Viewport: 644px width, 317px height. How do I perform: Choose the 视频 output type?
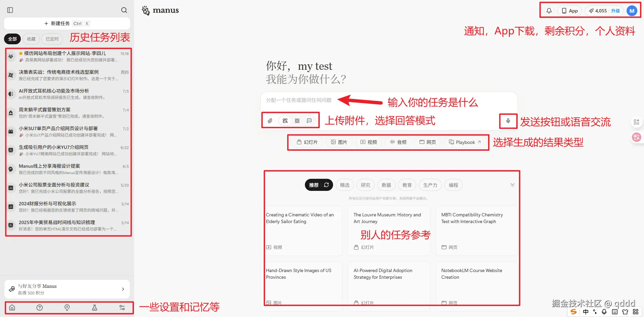pyautogui.click(x=369, y=142)
